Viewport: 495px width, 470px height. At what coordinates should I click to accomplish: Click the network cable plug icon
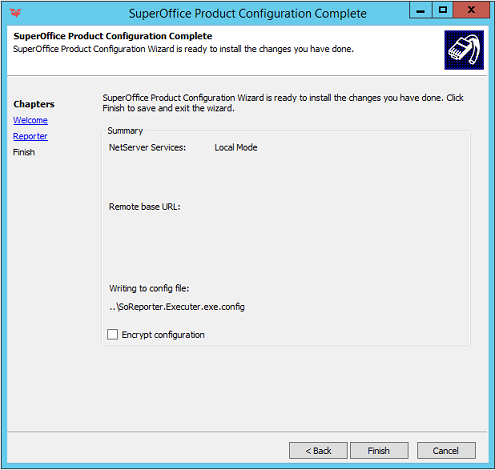coord(464,50)
